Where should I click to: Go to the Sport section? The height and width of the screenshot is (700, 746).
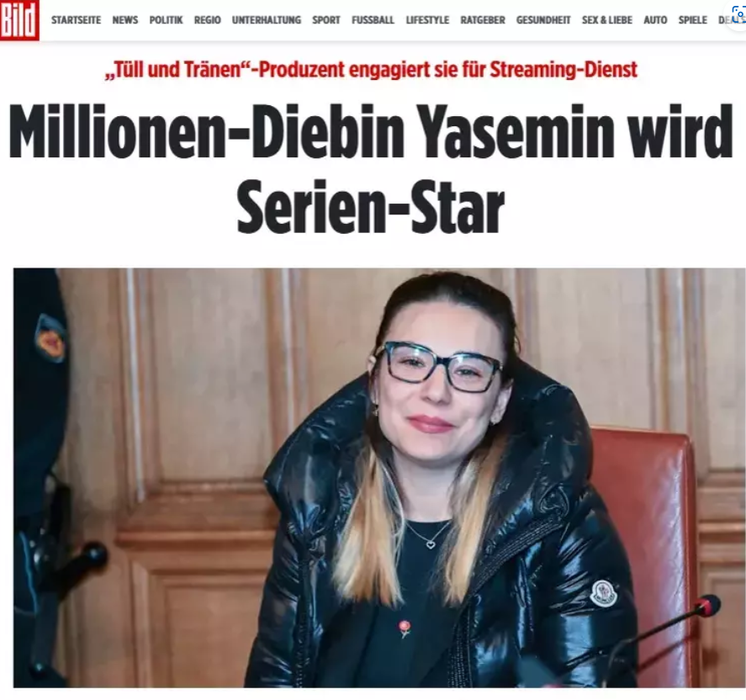point(326,20)
